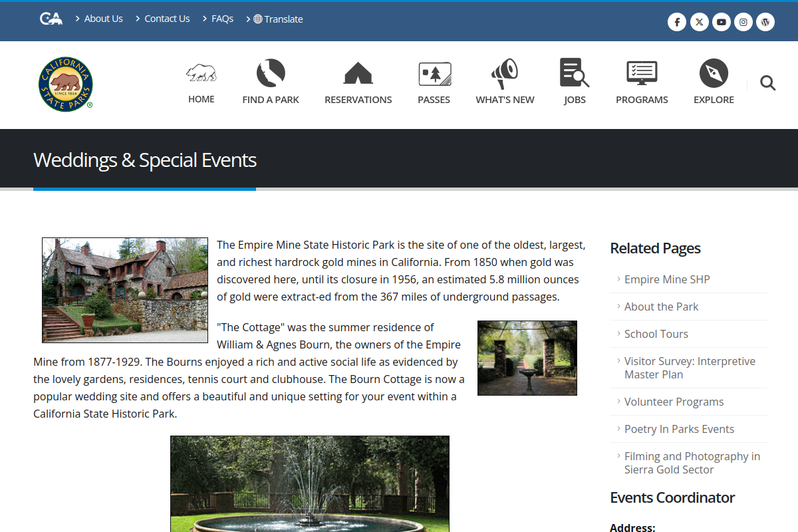Open the FAQs link

pyautogui.click(x=222, y=19)
